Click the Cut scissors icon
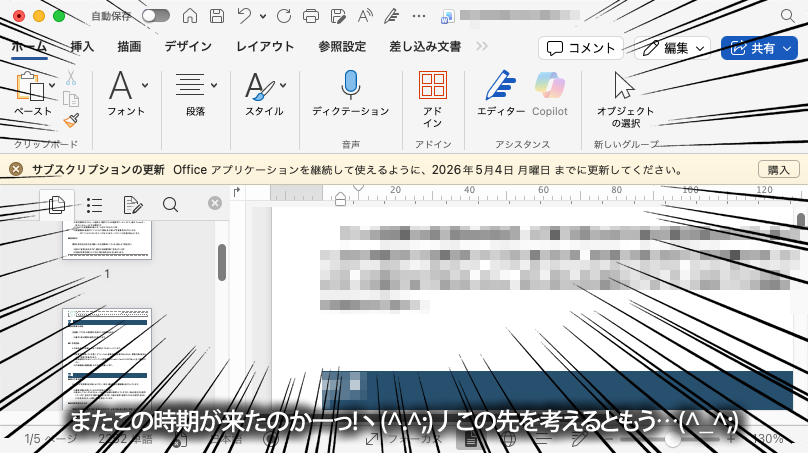This screenshot has height=453, width=808. (71, 78)
